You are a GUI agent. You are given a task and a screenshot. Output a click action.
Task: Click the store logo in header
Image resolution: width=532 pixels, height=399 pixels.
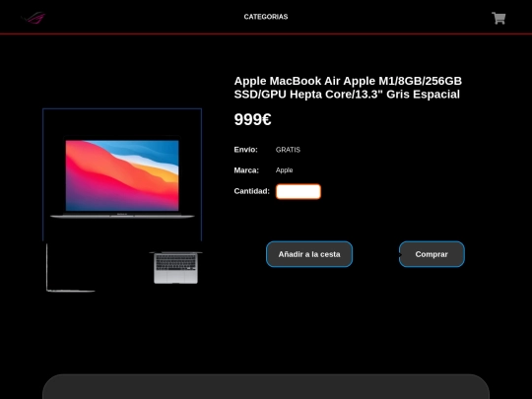[33, 18]
